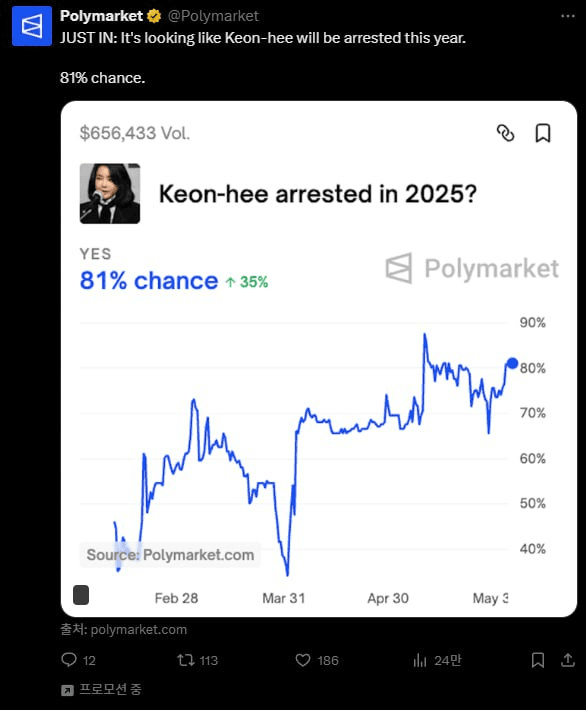Open the @Polymarket handle link
This screenshot has width=586, height=710.
(213, 16)
